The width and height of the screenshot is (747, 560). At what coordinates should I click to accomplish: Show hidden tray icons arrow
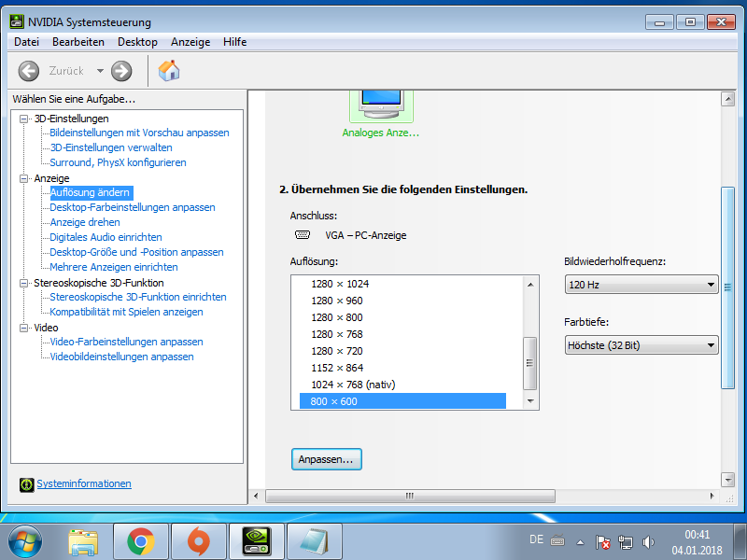pos(580,542)
